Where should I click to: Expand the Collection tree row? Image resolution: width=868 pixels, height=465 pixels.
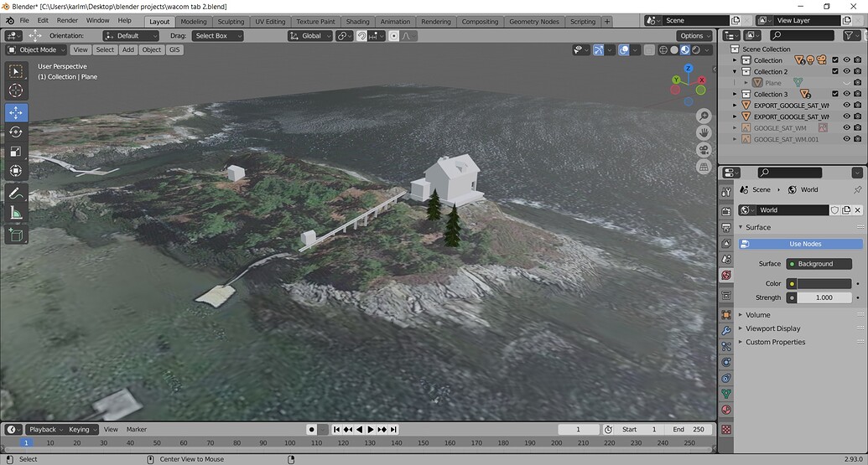(x=735, y=60)
